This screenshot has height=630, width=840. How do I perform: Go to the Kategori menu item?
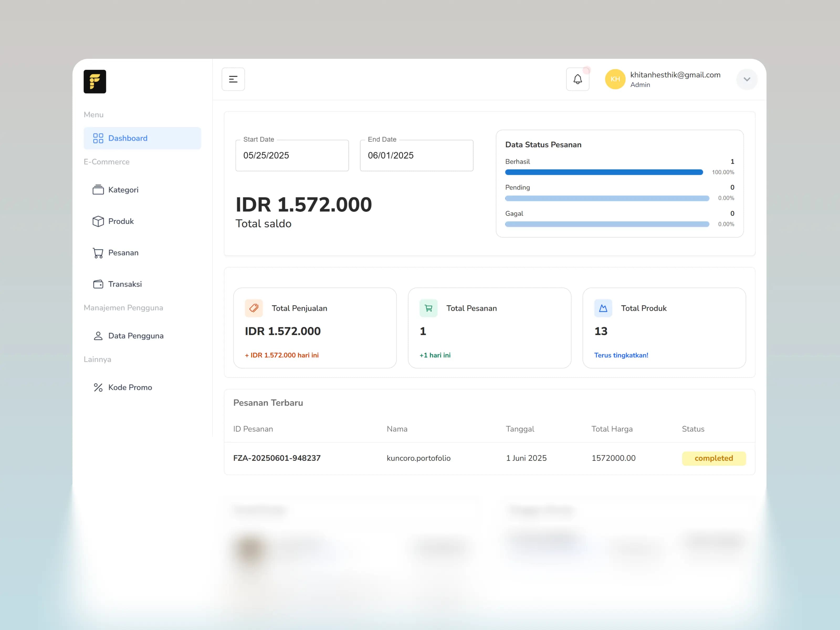142,190
